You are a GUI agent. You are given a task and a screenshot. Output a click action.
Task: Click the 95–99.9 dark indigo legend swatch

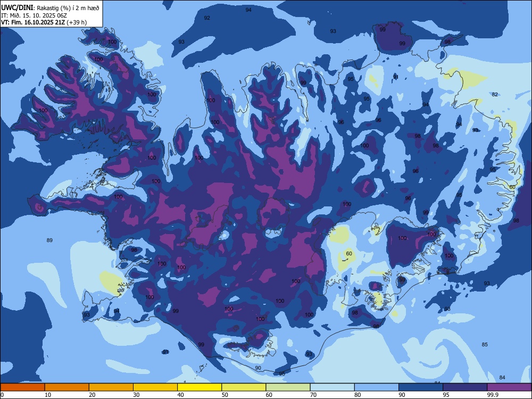(465, 387)
